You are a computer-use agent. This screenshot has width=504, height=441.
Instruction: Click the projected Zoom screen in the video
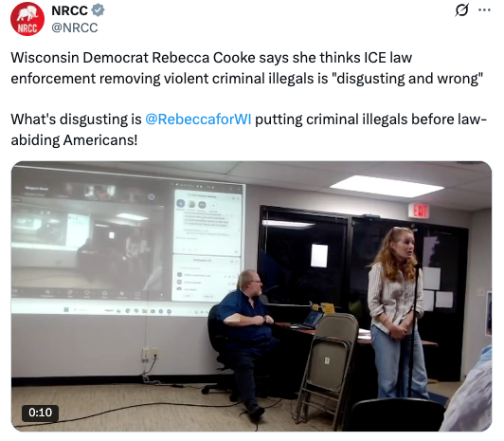pos(128,247)
